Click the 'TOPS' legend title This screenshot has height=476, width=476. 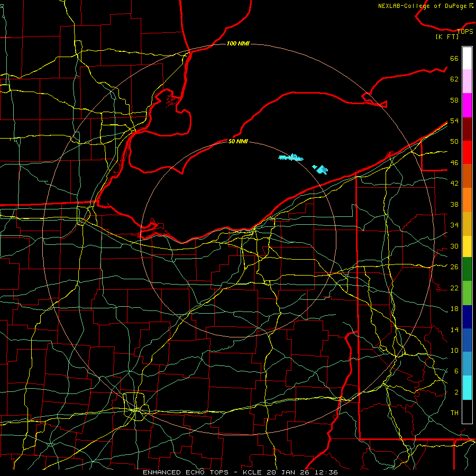click(x=465, y=31)
